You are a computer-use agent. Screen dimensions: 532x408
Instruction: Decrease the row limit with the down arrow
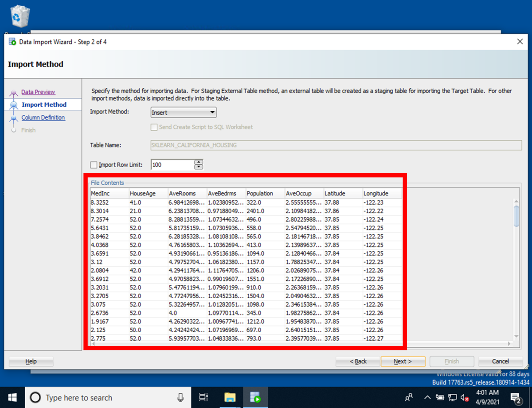(x=199, y=167)
